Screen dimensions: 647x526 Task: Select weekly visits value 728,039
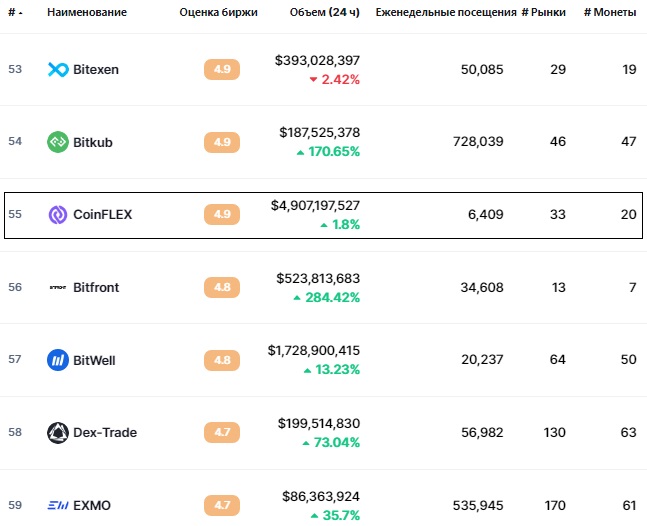(x=478, y=142)
